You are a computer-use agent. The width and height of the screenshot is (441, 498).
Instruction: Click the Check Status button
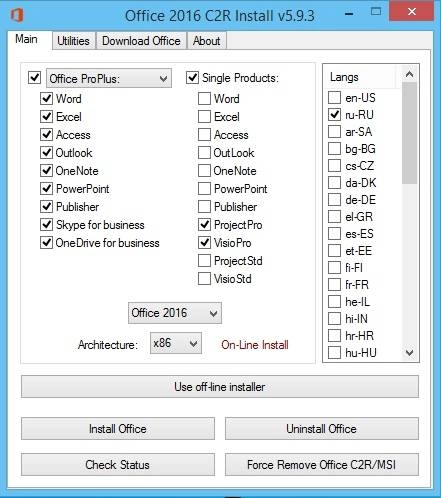click(118, 464)
